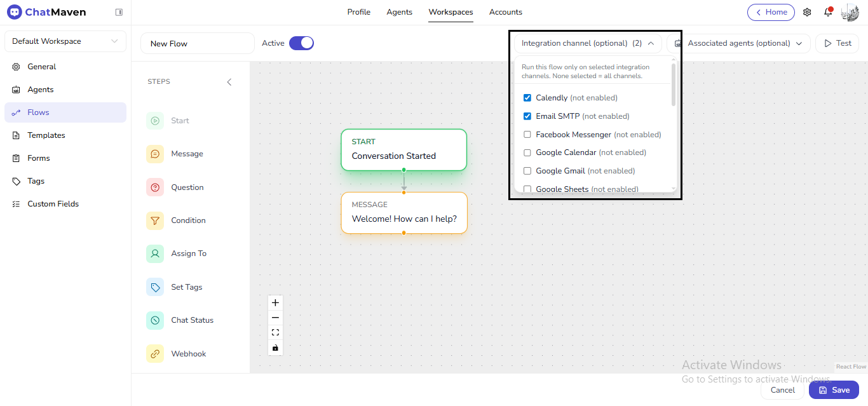868x406 pixels.
Task: Open the Default Workspace dropdown
Action: click(x=65, y=41)
